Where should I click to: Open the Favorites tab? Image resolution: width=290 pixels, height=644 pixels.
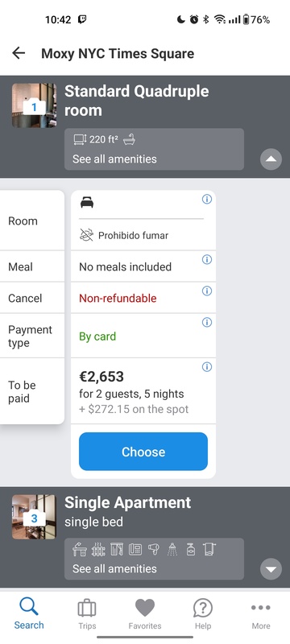tap(145, 614)
